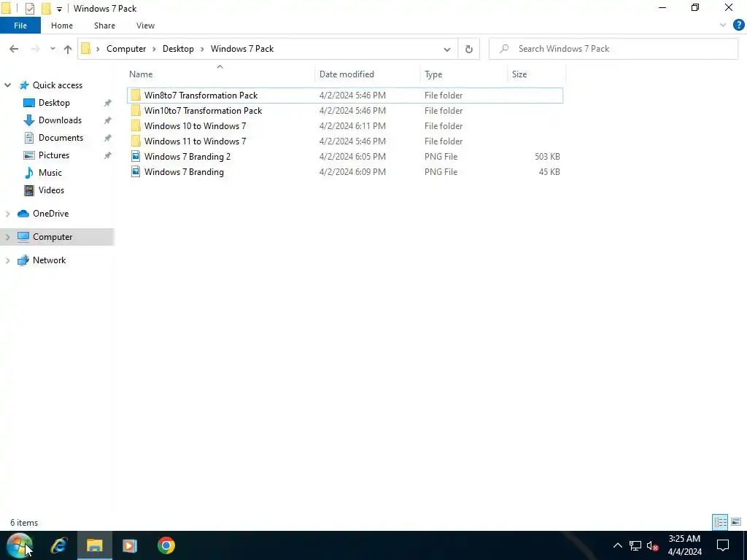Open Documents in Quick access
Screen dimensions: 747x560
tap(61, 138)
